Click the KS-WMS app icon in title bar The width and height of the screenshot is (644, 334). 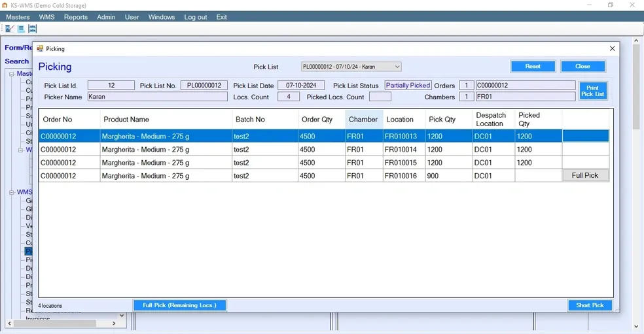tap(5, 5)
